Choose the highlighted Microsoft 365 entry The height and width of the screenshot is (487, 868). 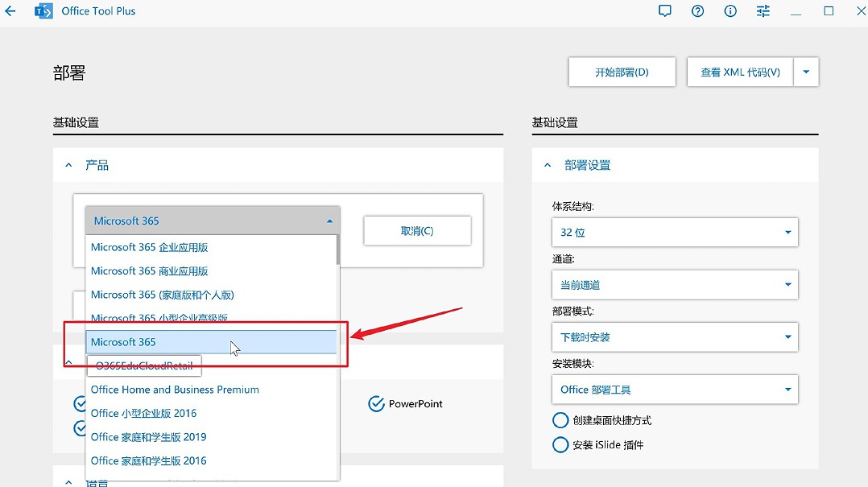tap(211, 342)
